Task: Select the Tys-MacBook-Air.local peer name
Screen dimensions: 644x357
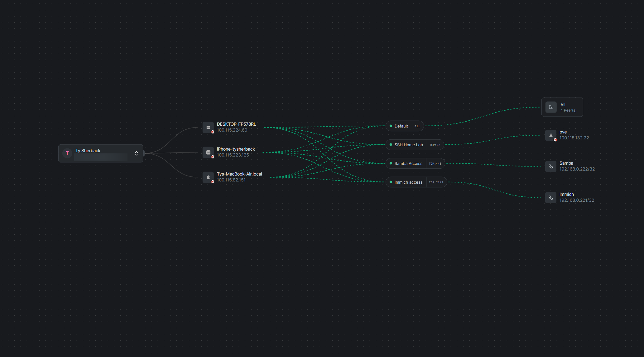Action: [239, 174]
